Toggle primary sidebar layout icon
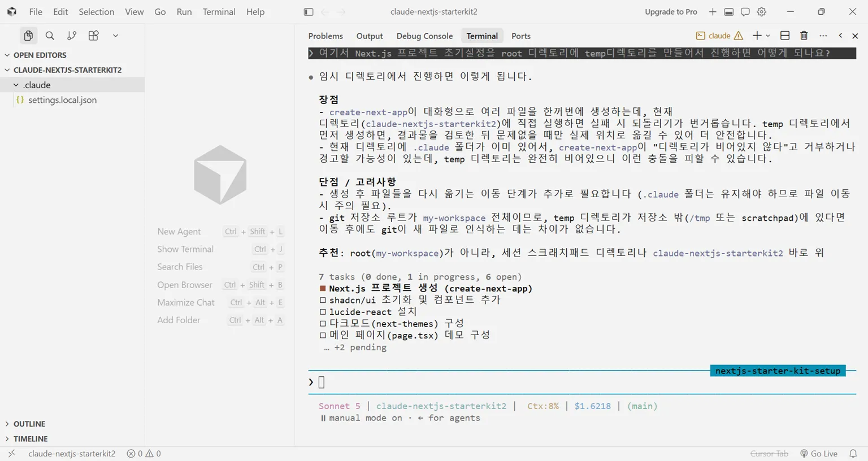 click(x=309, y=12)
